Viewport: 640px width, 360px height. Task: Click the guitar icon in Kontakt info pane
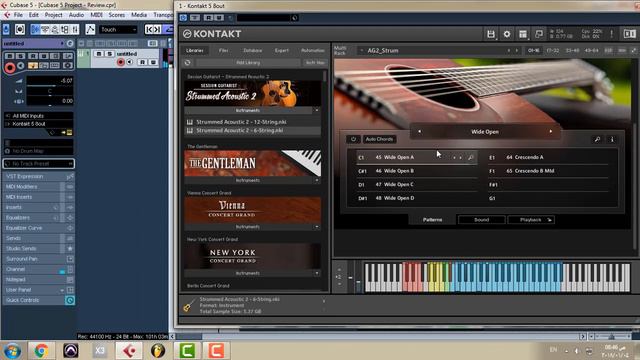pyautogui.click(x=188, y=305)
